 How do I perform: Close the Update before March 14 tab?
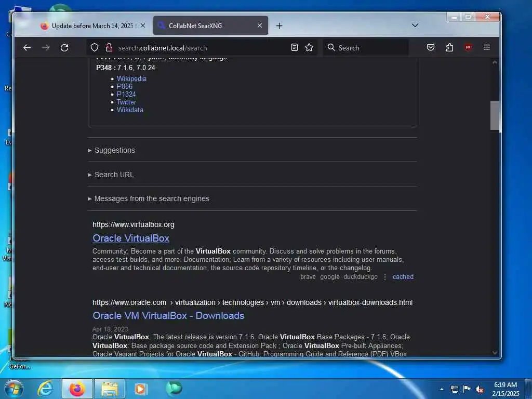point(143,25)
